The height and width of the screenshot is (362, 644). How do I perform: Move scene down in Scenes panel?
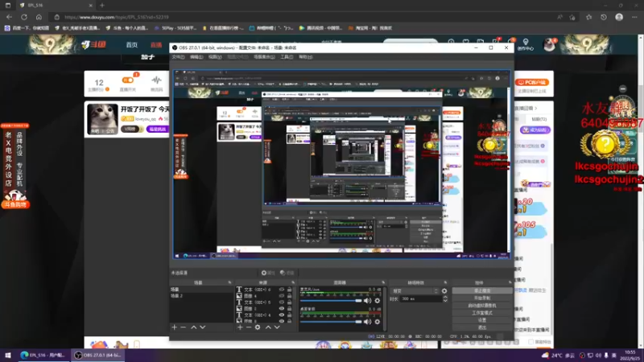203,327
